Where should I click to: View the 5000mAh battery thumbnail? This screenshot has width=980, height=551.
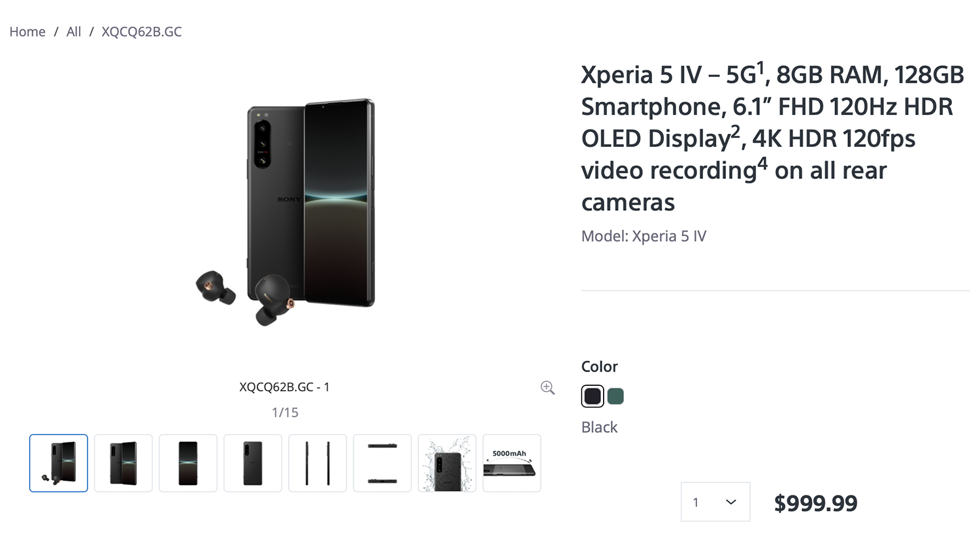[512, 463]
